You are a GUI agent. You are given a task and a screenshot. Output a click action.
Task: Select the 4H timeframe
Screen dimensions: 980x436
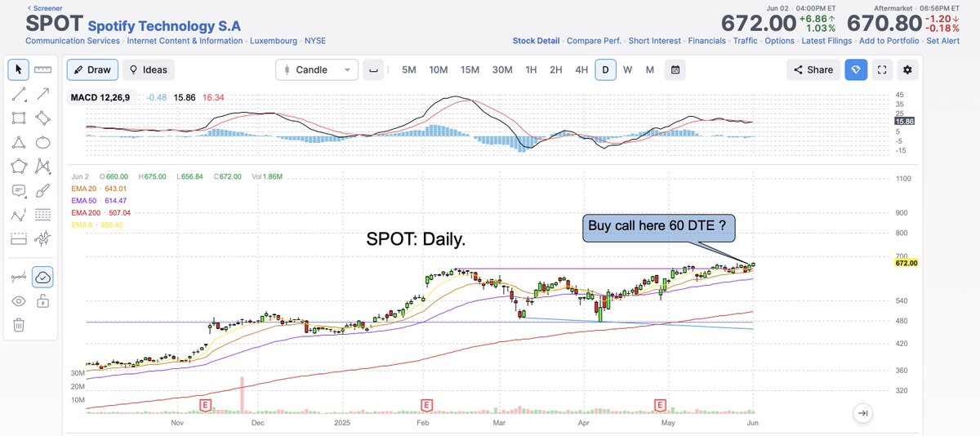point(581,70)
